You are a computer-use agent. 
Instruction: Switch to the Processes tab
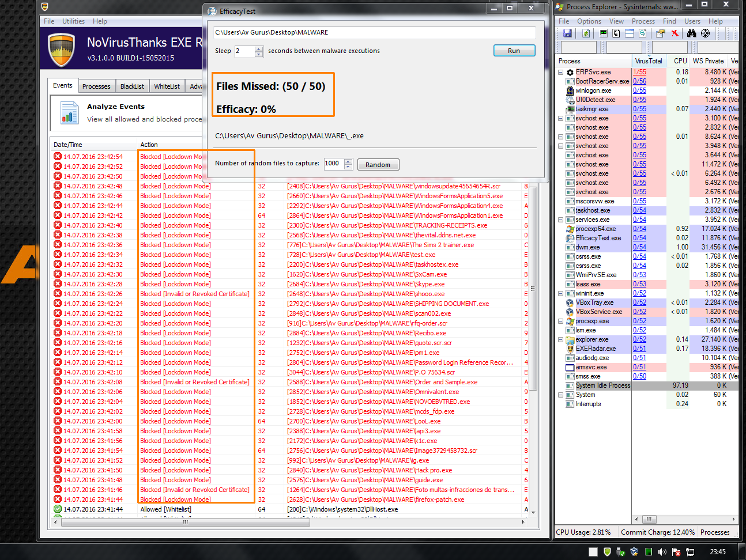tap(96, 86)
